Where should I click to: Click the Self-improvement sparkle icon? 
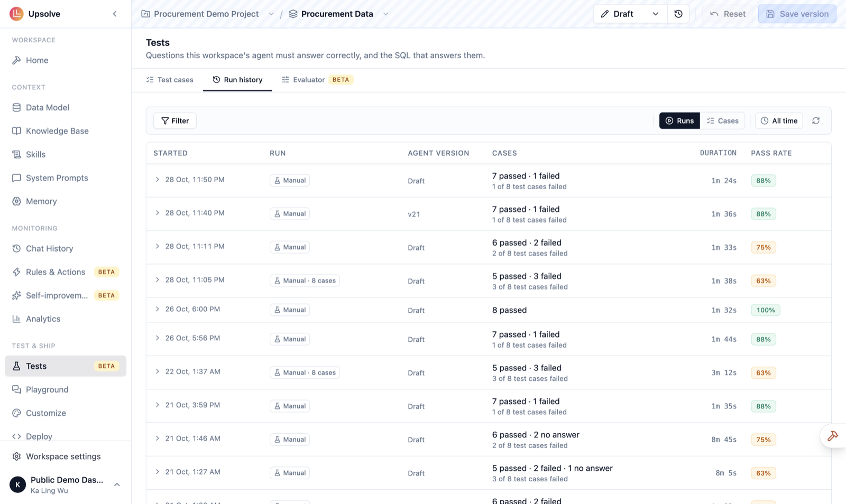click(16, 295)
